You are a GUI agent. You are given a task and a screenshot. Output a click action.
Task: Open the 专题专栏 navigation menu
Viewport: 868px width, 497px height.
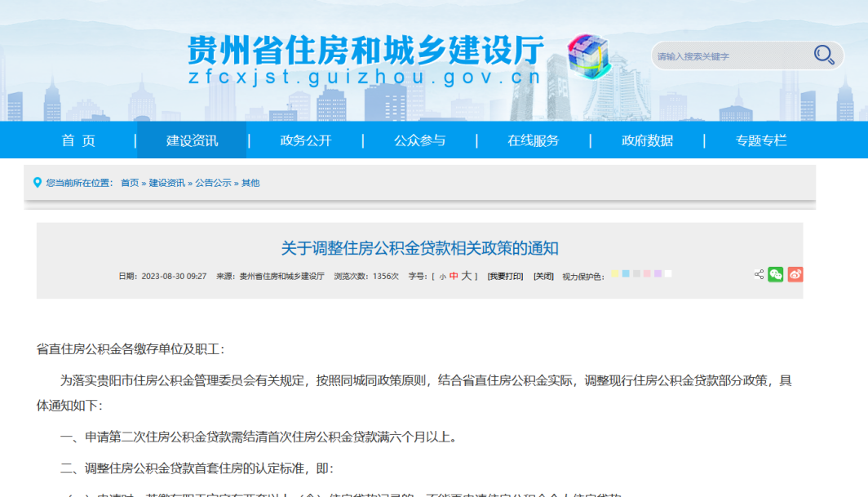[761, 140]
